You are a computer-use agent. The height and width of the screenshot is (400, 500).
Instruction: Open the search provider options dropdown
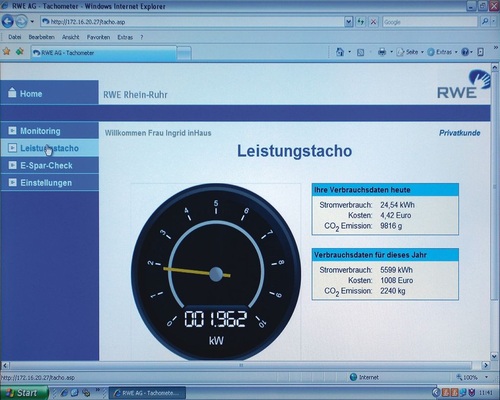click(x=493, y=22)
